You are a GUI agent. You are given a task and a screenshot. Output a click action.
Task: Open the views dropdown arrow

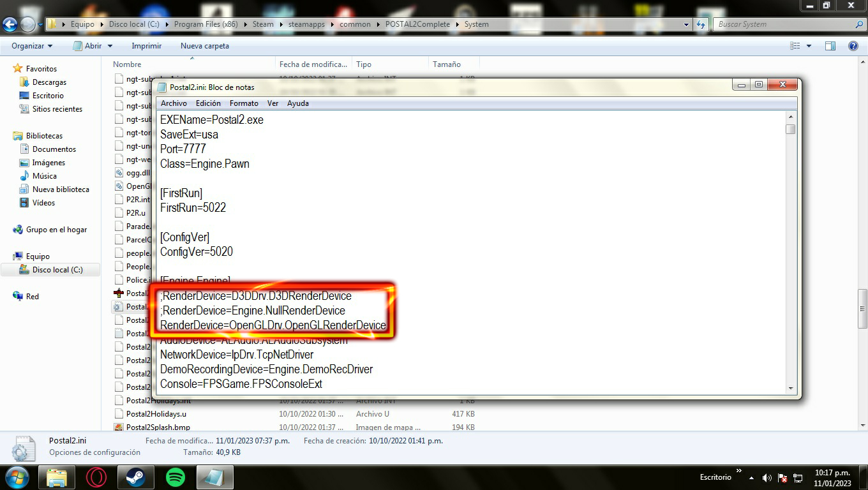[809, 46]
